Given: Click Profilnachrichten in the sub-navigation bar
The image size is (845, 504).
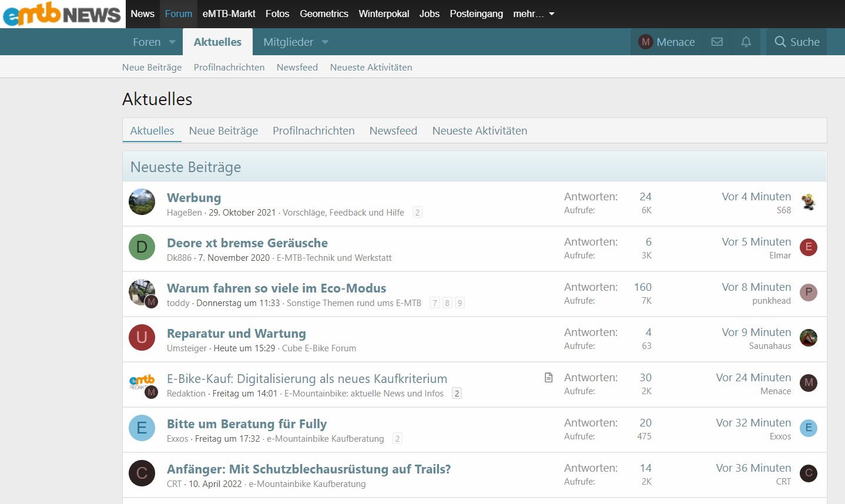Looking at the screenshot, I should 229,68.
